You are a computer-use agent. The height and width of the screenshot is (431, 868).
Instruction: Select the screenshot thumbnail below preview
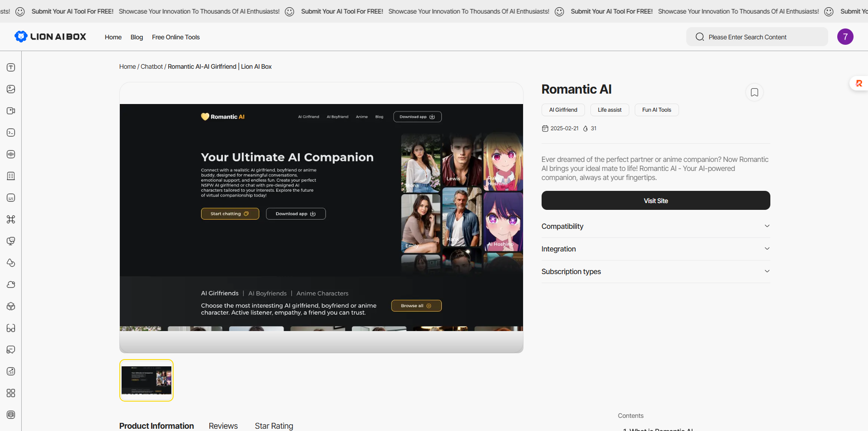coord(146,380)
